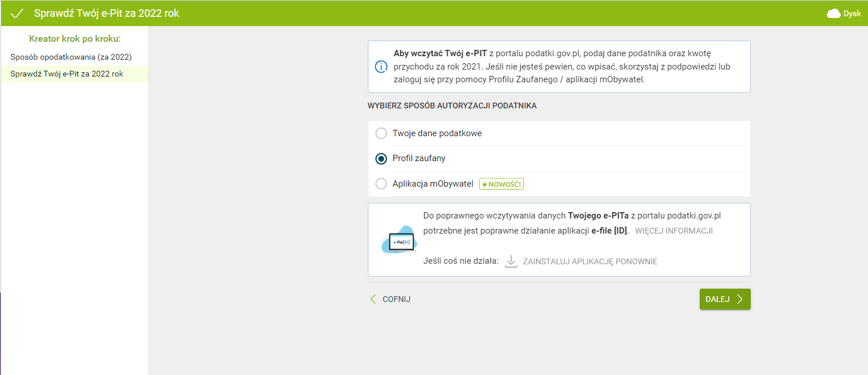Viewport: 868px width, 375px height.
Task: Go back with the COFNIJ link
Action: [x=396, y=299]
